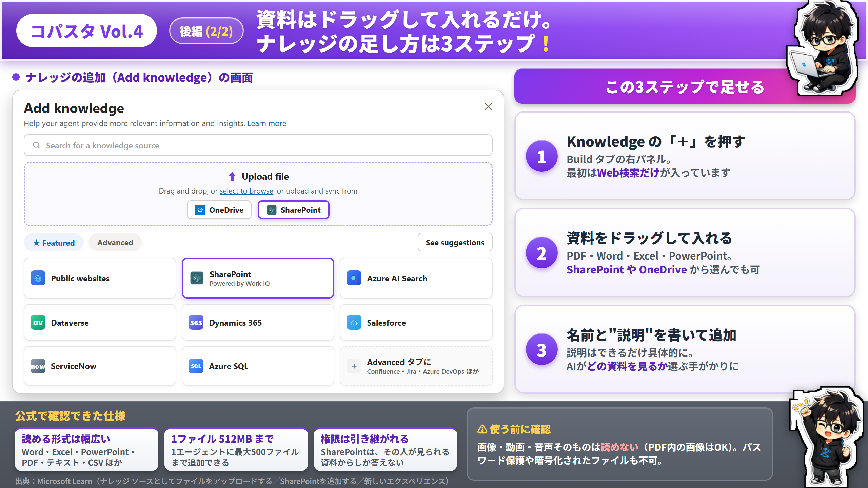Click the search magnifier icon
Image resolution: width=868 pixels, height=488 pixels.
click(36, 145)
